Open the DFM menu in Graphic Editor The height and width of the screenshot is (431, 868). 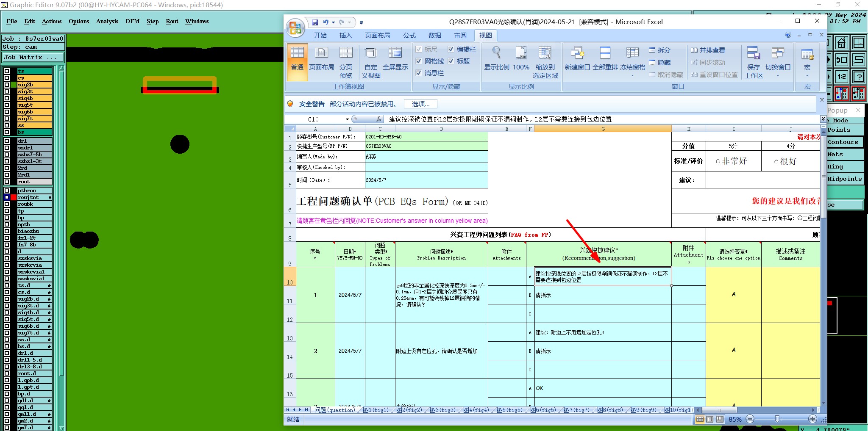pyautogui.click(x=133, y=21)
